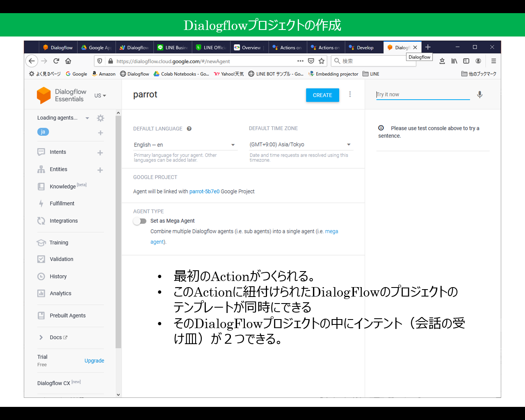This screenshot has height=420, width=525.
Task: Click the tracking protection shield icon
Action: (x=100, y=61)
